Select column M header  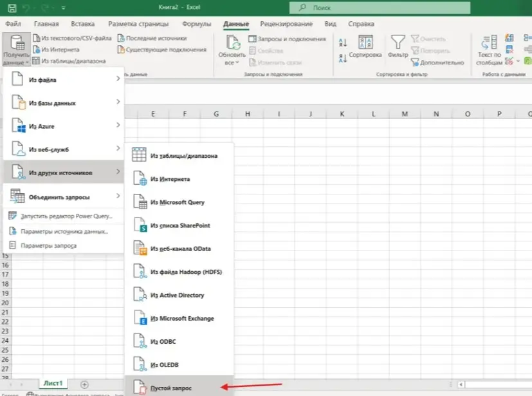[x=405, y=114]
